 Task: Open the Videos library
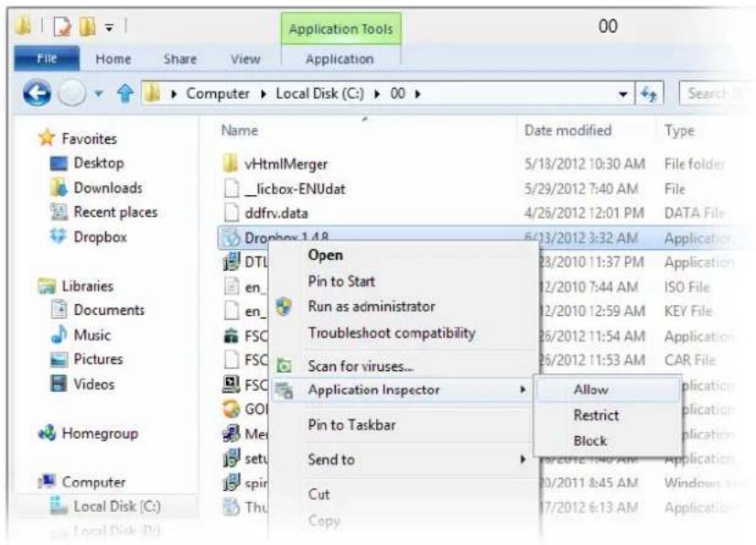pyautogui.click(x=93, y=385)
